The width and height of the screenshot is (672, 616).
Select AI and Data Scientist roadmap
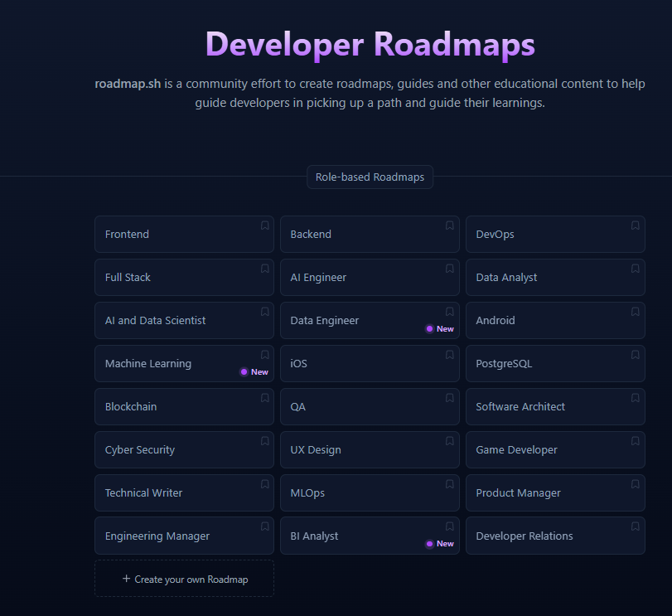tap(184, 320)
